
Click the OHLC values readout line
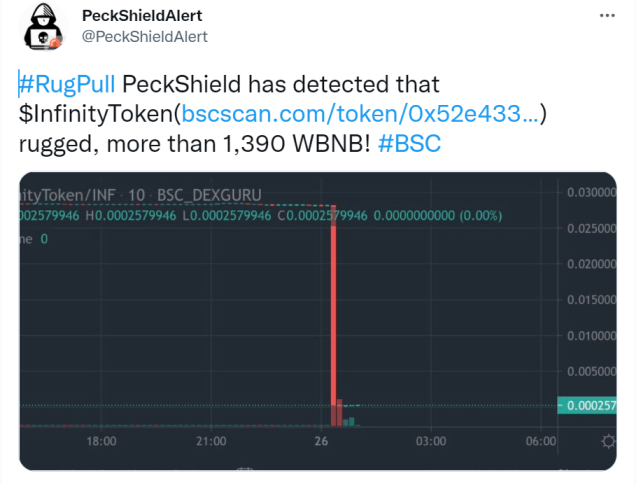[x=261, y=216]
